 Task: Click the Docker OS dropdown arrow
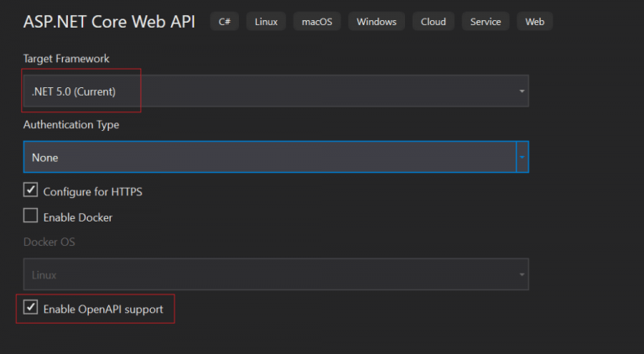click(521, 274)
